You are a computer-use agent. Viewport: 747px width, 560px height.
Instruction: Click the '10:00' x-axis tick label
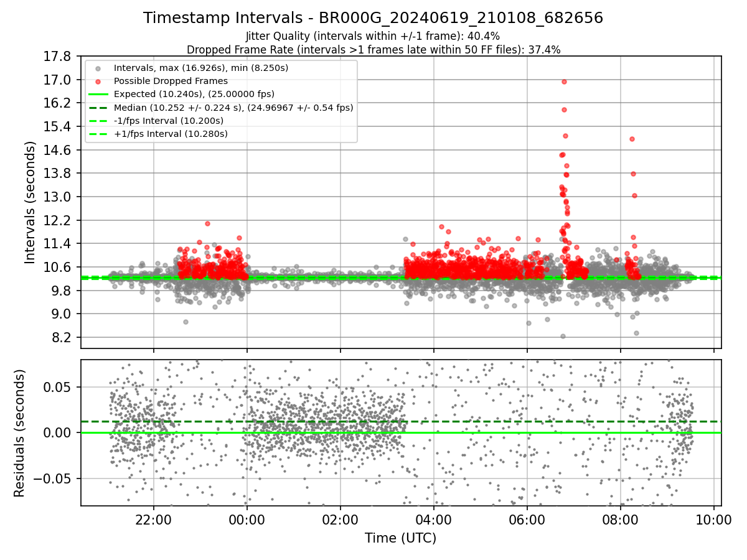tap(714, 519)
